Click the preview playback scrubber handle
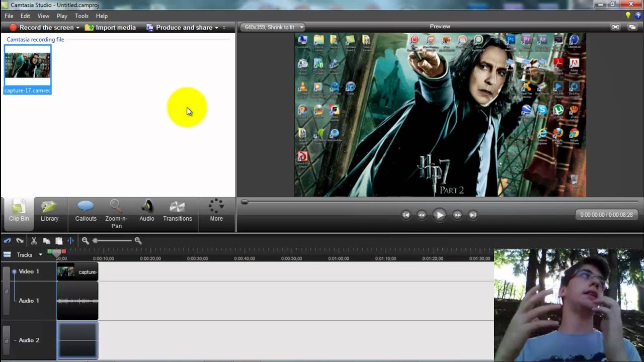Screen dimensions: 644x362 click(245, 202)
